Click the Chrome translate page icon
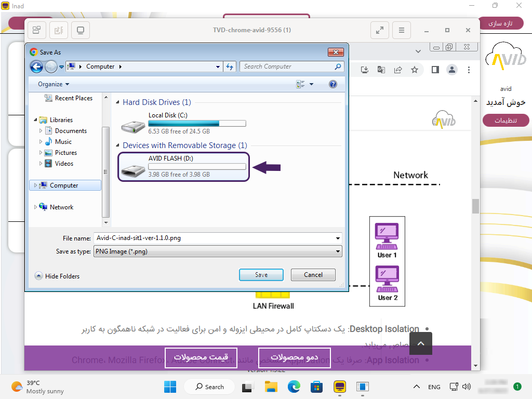 pos(381,70)
